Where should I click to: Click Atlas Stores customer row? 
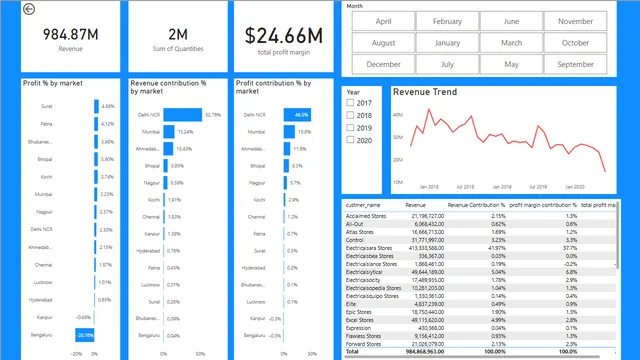[x=480, y=232]
